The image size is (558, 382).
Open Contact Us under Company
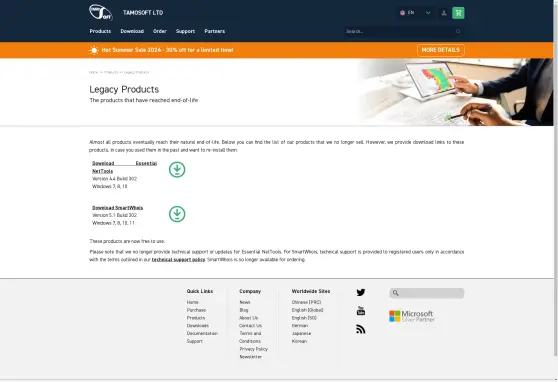251,326
